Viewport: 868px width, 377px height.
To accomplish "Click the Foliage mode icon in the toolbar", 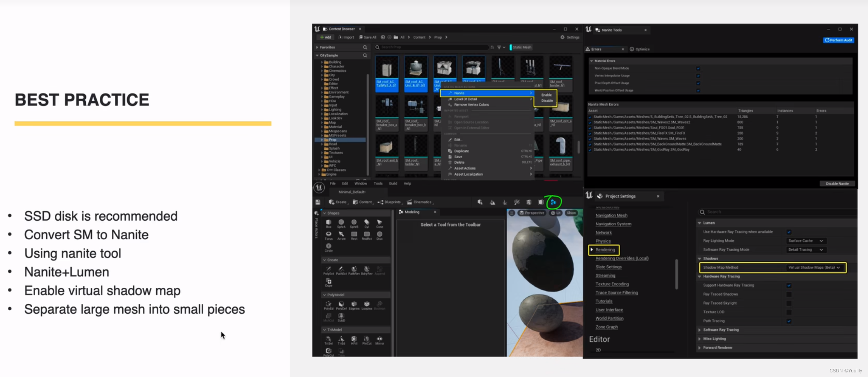I will tap(505, 202).
